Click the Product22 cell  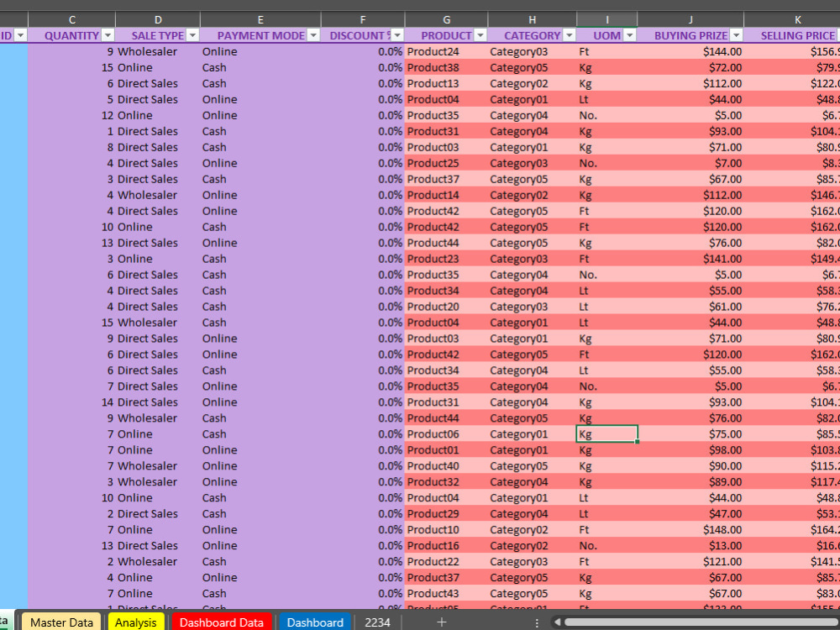(446, 561)
